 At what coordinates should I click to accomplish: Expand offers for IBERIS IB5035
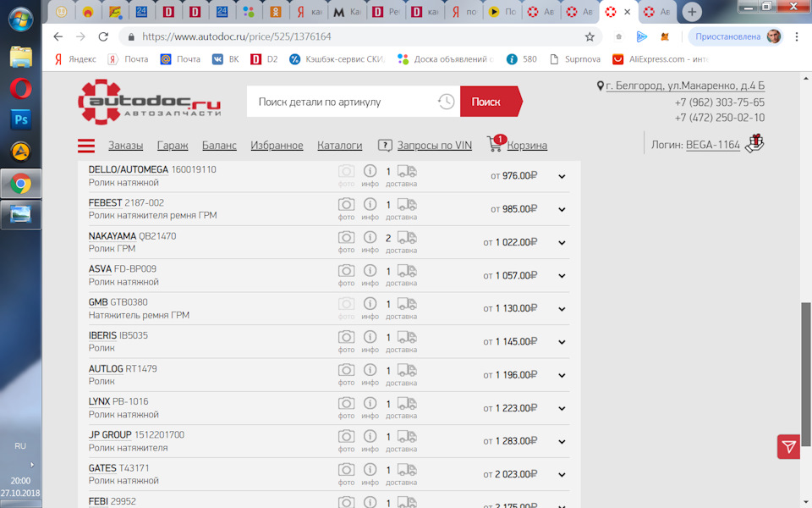[x=562, y=343]
